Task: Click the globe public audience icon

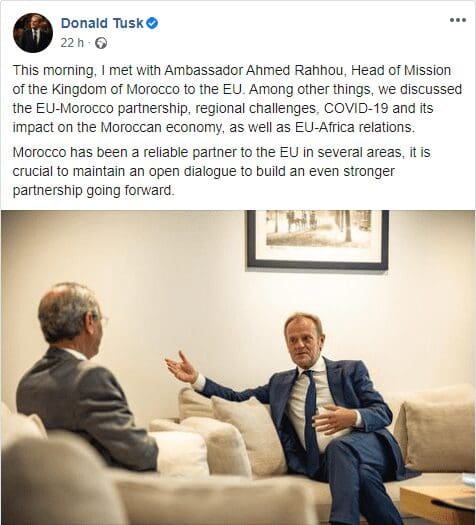Action: click(x=101, y=43)
